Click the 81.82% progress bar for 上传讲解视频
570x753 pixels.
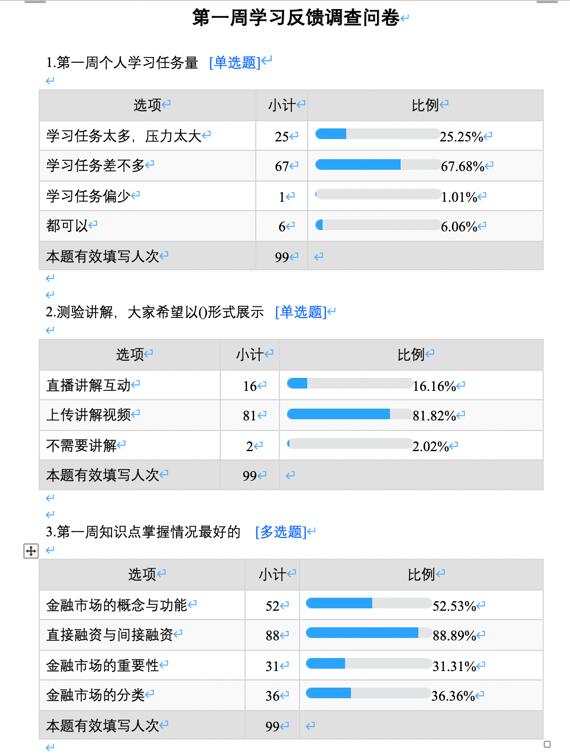349,414
